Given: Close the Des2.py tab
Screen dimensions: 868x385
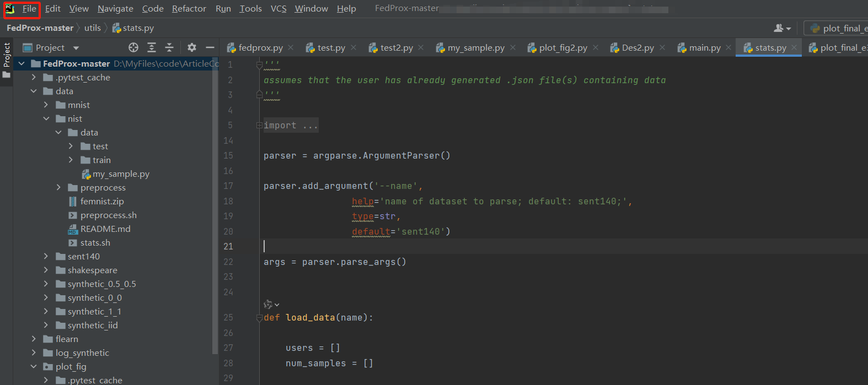Looking at the screenshot, I should coord(662,48).
